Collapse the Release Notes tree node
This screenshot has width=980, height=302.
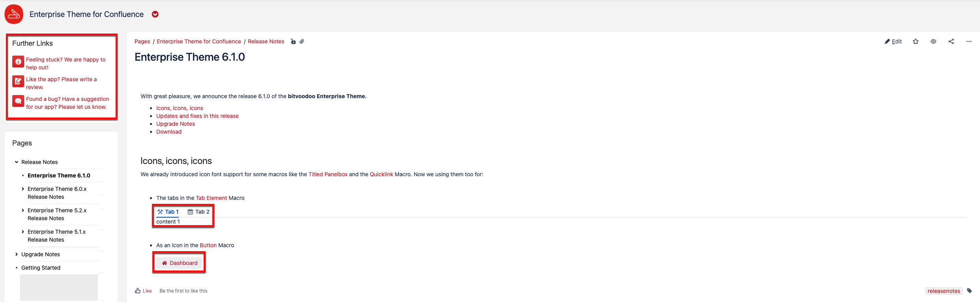[x=17, y=162]
